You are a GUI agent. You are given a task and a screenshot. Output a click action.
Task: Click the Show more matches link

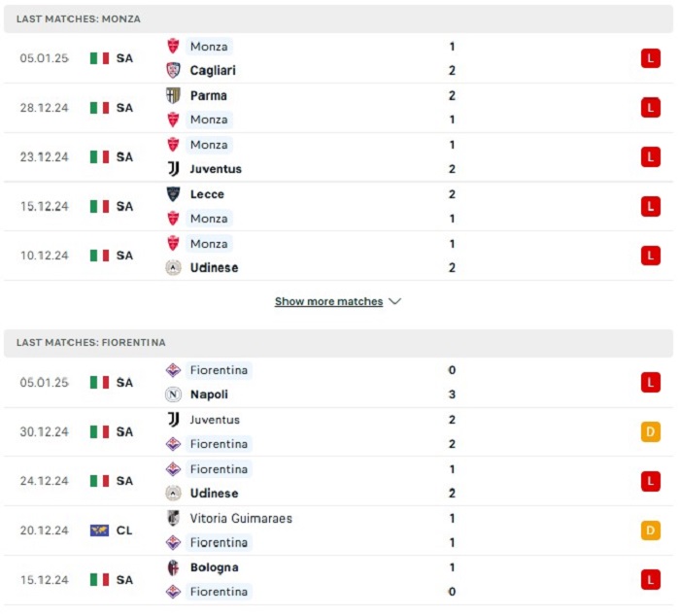328,301
